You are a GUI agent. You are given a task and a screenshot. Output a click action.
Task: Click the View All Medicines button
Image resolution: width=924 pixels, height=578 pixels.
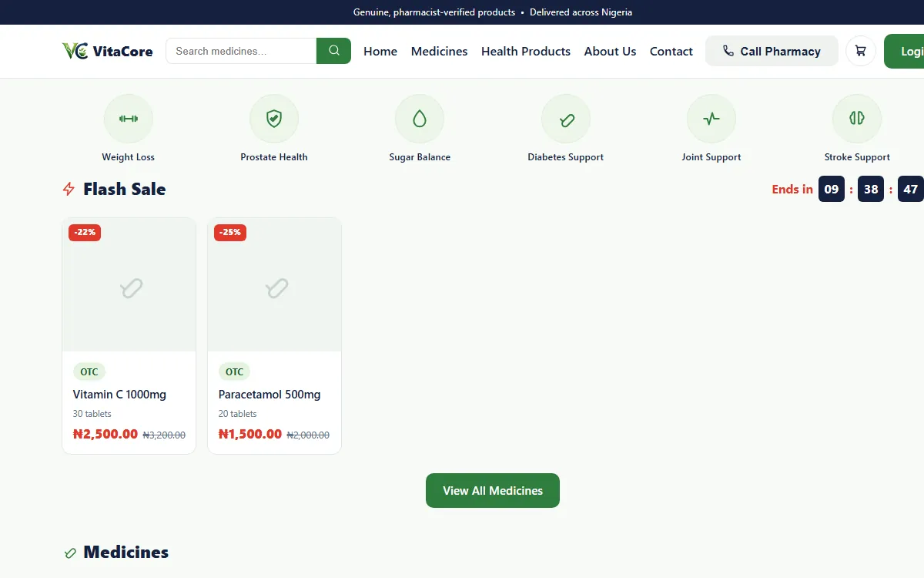(493, 491)
